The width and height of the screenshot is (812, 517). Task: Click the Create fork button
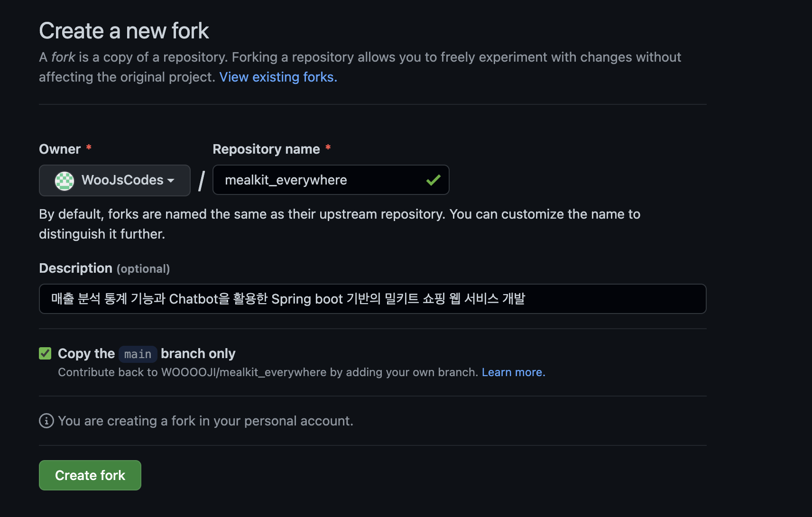(x=90, y=475)
